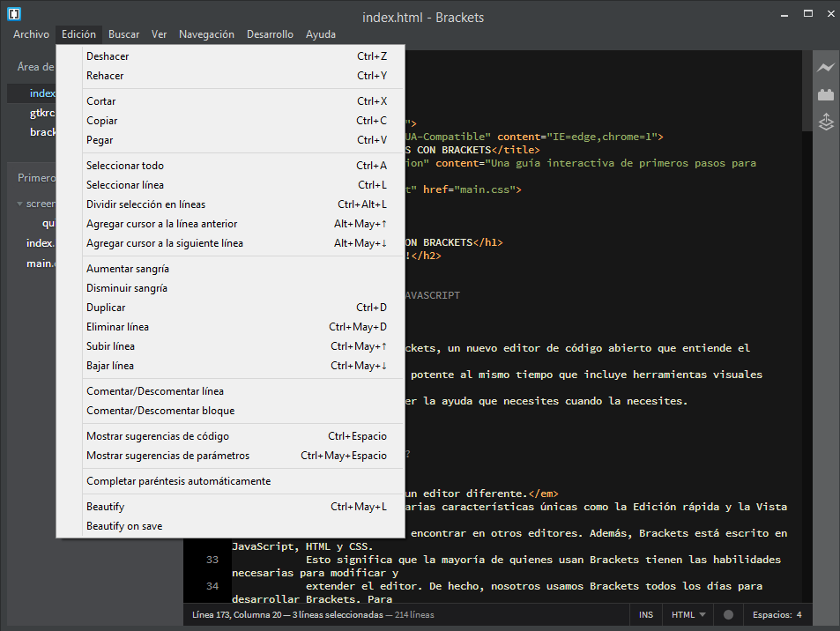The image size is (840, 631).
Task: Click line number 34 in gutter
Action: (212, 586)
